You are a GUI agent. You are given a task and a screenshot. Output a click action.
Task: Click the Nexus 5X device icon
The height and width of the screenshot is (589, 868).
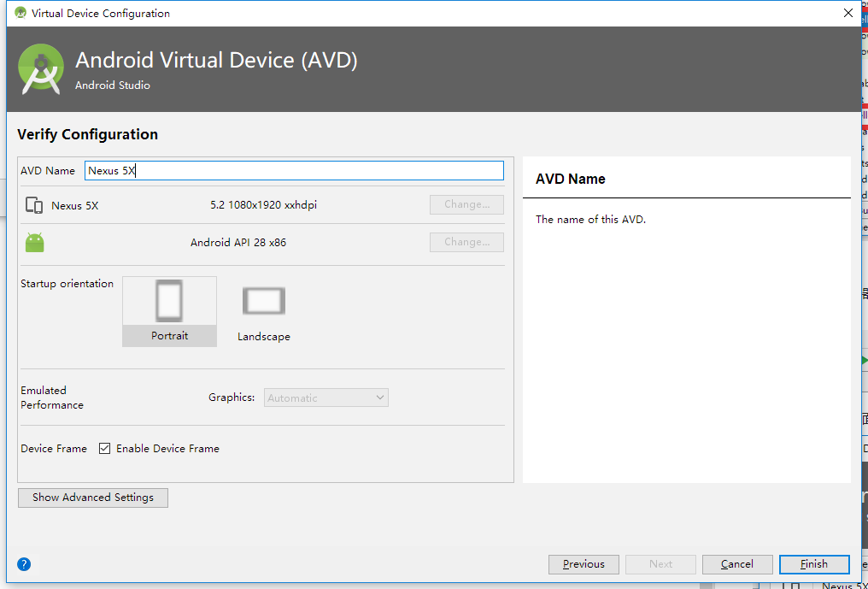(34, 205)
